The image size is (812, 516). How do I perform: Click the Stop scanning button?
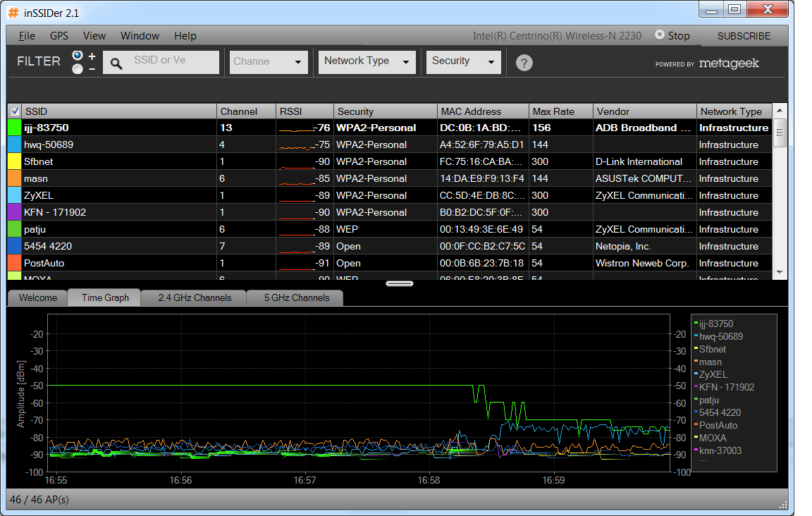coord(672,36)
